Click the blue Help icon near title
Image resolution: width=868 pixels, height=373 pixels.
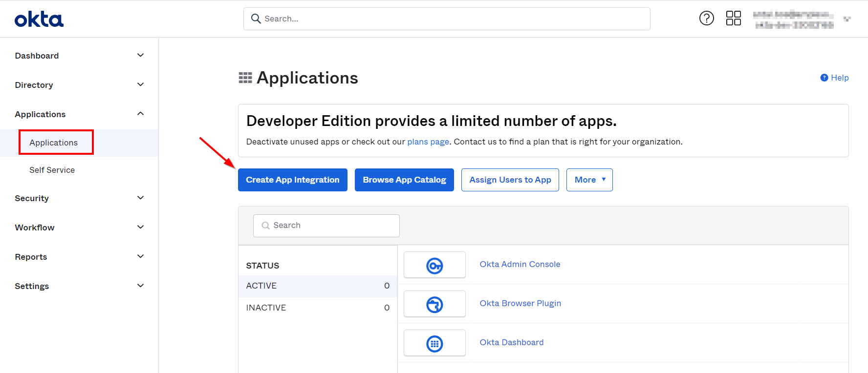(x=824, y=78)
